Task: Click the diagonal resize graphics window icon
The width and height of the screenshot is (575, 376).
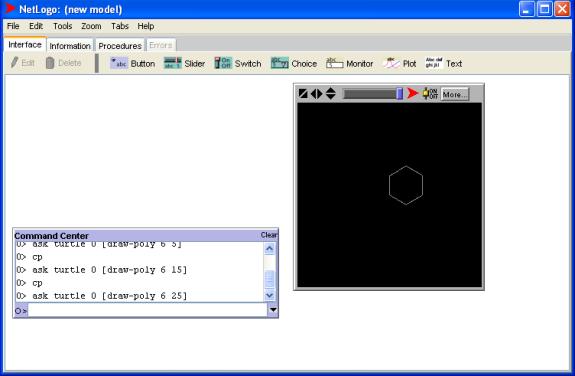Action: [303, 94]
